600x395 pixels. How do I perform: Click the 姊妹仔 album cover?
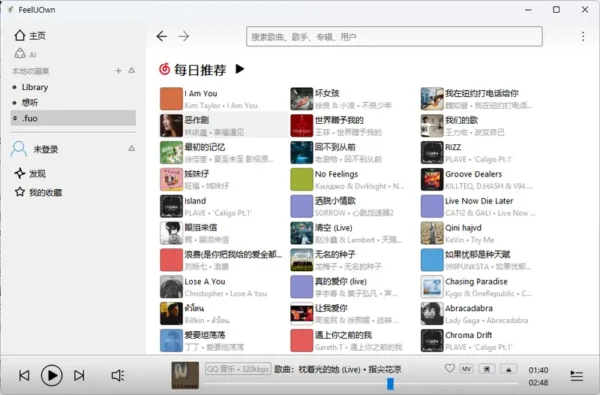[x=171, y=179]
